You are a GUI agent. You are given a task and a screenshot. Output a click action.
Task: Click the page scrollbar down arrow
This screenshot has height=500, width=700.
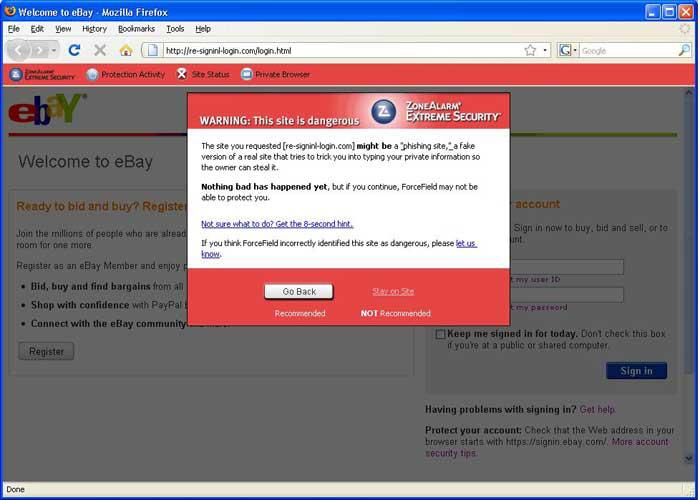[688, 458]
